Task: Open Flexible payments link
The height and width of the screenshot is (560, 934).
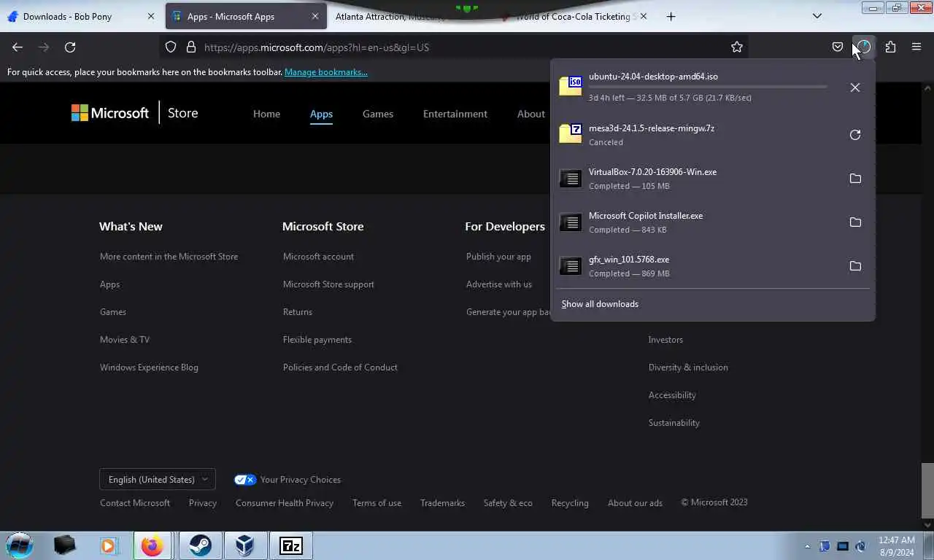Action: point(317,340)
